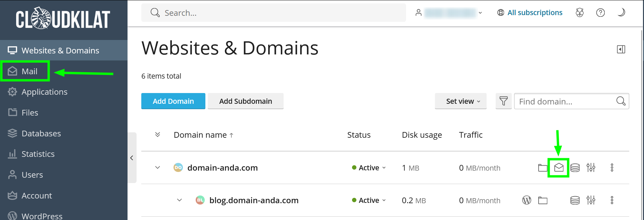
Task: Open file manager icon for domain-anda.com
Action: click(x=543, y=168)
